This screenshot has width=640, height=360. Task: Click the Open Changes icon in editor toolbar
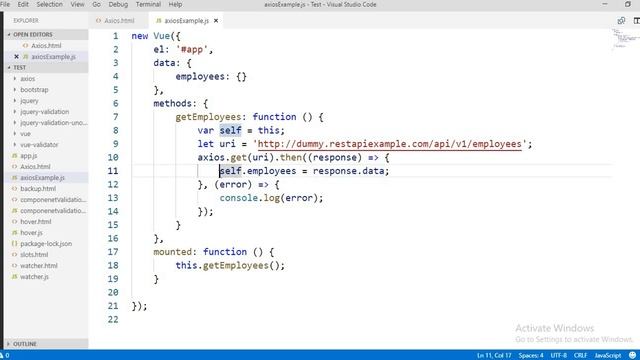click(x=621, y=20)
